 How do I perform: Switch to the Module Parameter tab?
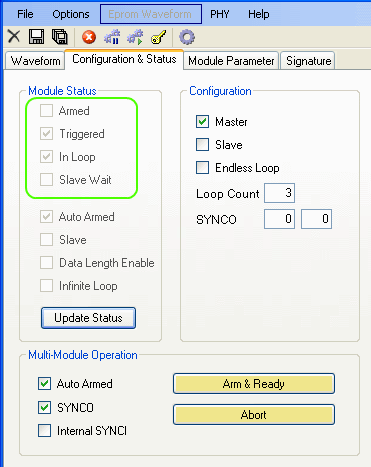coord(231,61)
